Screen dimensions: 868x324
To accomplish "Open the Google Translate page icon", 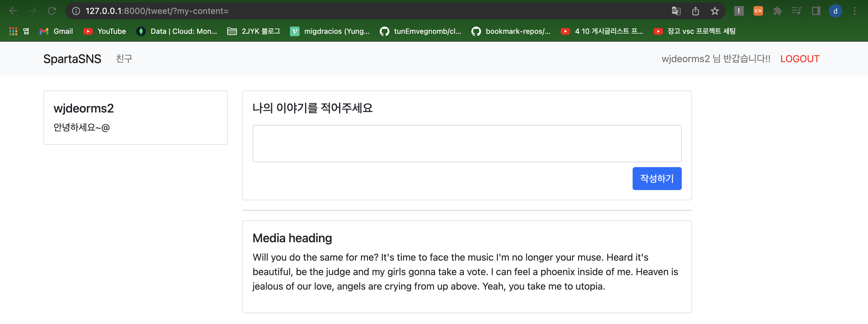I will [x=676, y=11].
